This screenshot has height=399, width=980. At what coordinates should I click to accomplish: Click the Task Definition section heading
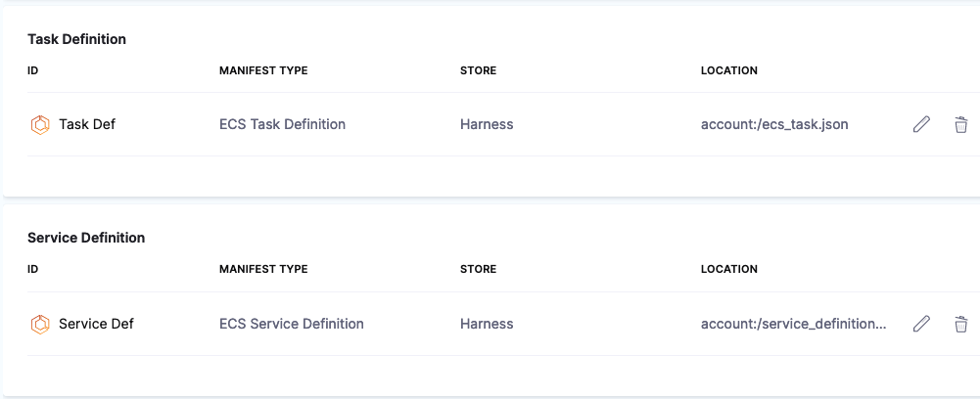coord(76,39)
